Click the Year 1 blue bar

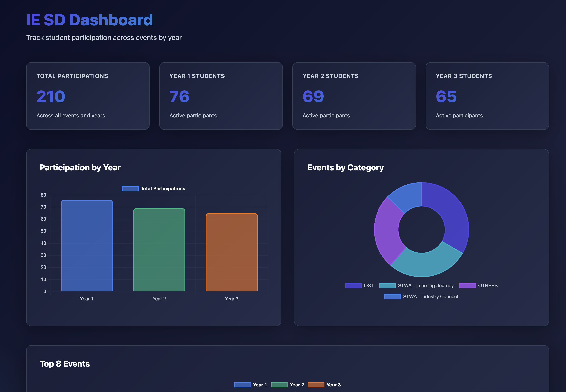tap(87, 246)
